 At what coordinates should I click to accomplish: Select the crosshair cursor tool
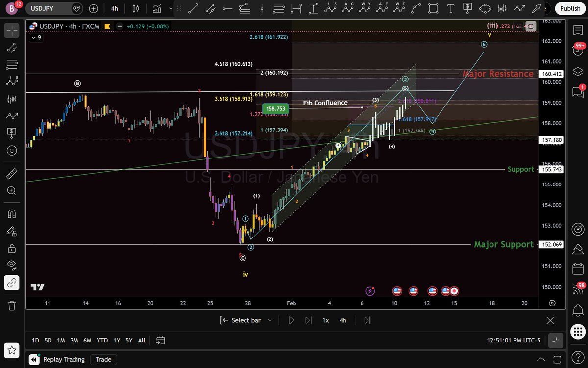(12, 30)
